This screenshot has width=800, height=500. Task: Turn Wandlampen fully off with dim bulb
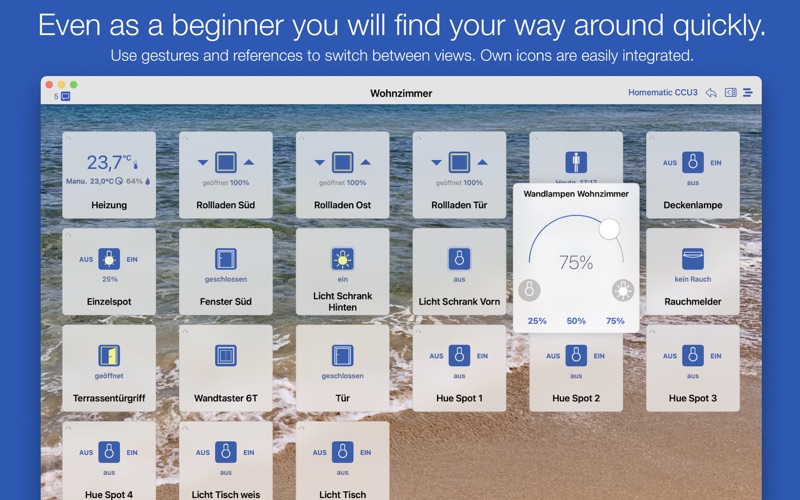pos(529,290)
